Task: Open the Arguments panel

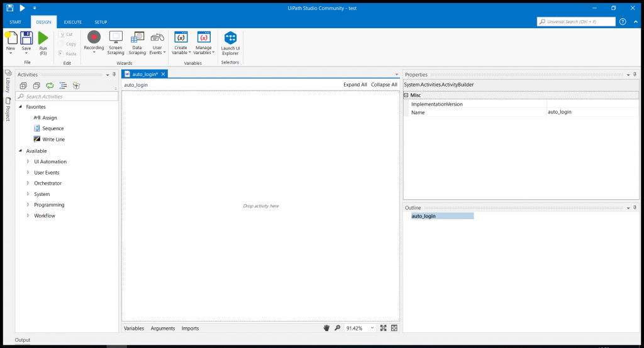Action: pyautogui.click(x=163, y=329)
